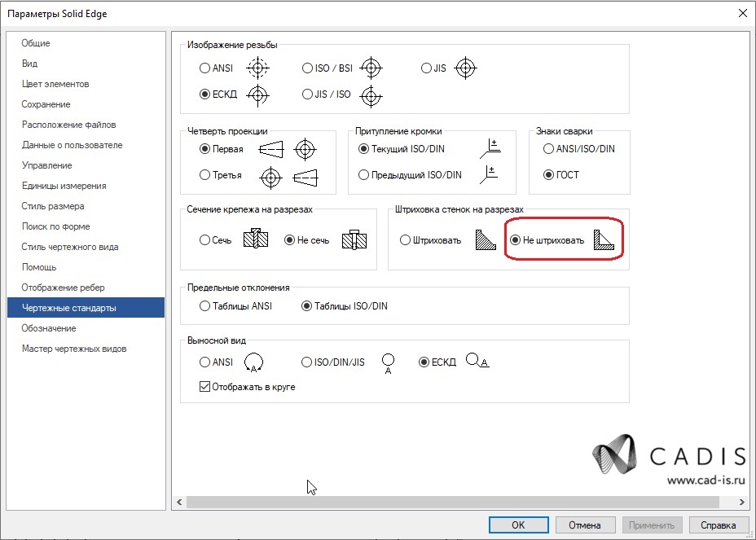Click the third-angle projection cone icon

(305, 178)
